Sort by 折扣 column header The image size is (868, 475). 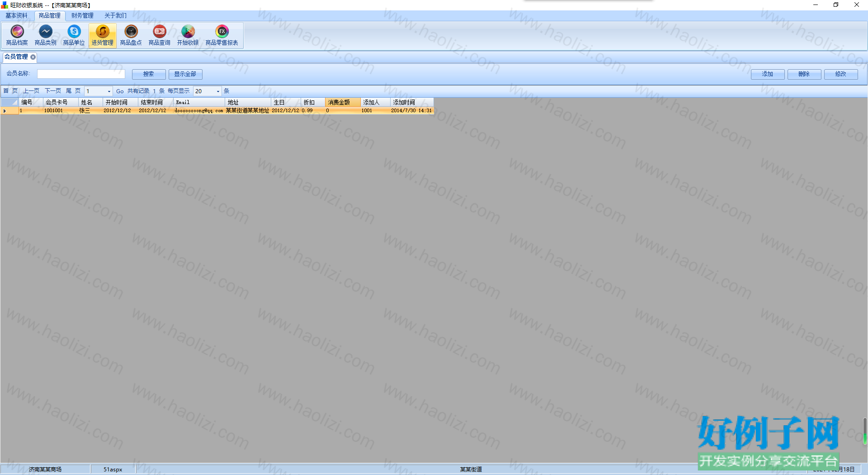313,103
